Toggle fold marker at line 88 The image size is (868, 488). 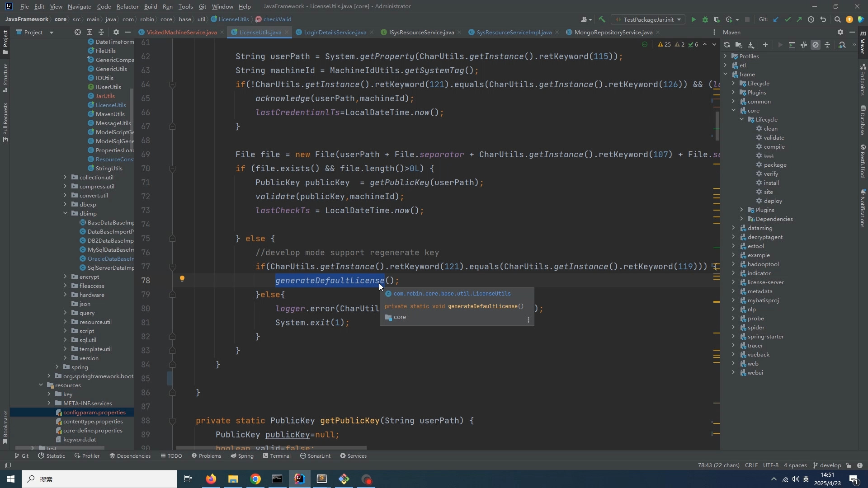coord(172,421)
